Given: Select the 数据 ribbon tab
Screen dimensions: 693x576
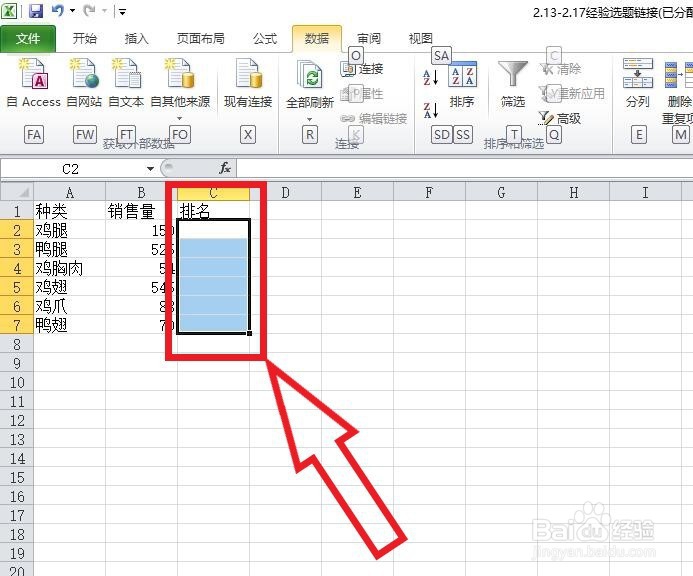Looking at the screenshot, I should 317,39.
